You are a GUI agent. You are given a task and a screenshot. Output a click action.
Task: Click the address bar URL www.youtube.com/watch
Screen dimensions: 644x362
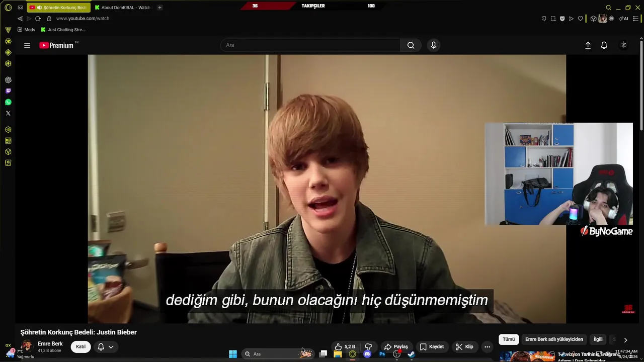(x=83, y=19)
